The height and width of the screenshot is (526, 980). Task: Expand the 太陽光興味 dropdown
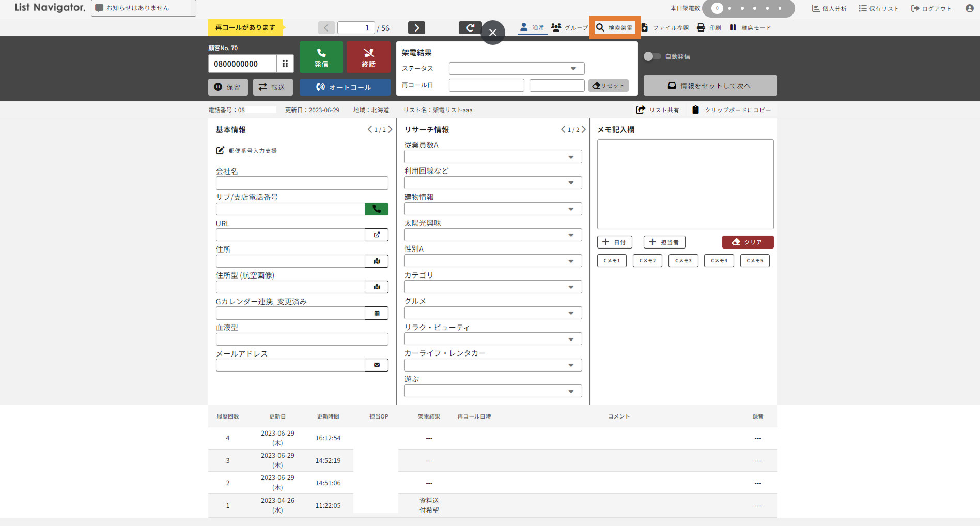coord(492,235)
